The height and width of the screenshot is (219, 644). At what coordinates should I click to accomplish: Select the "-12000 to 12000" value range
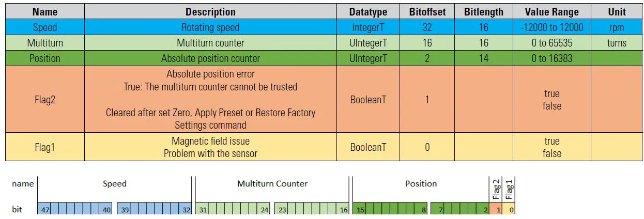click(551, 27)
